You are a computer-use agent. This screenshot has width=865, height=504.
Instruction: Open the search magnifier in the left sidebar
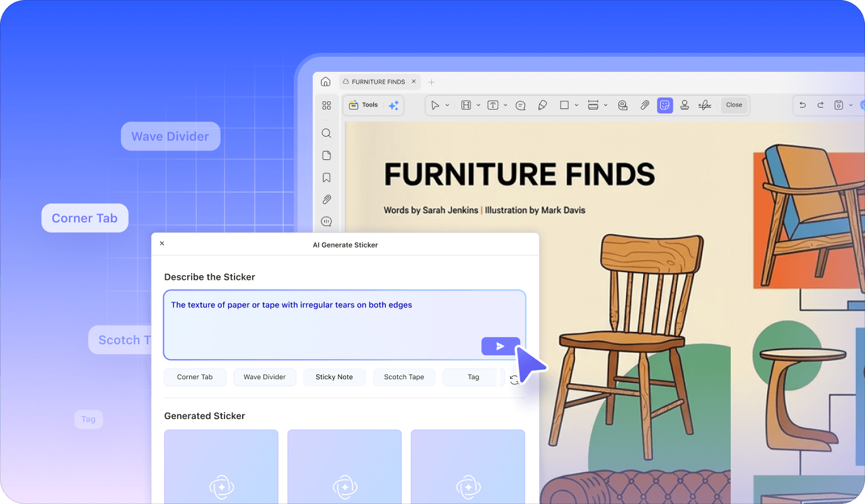click(327, 134)
